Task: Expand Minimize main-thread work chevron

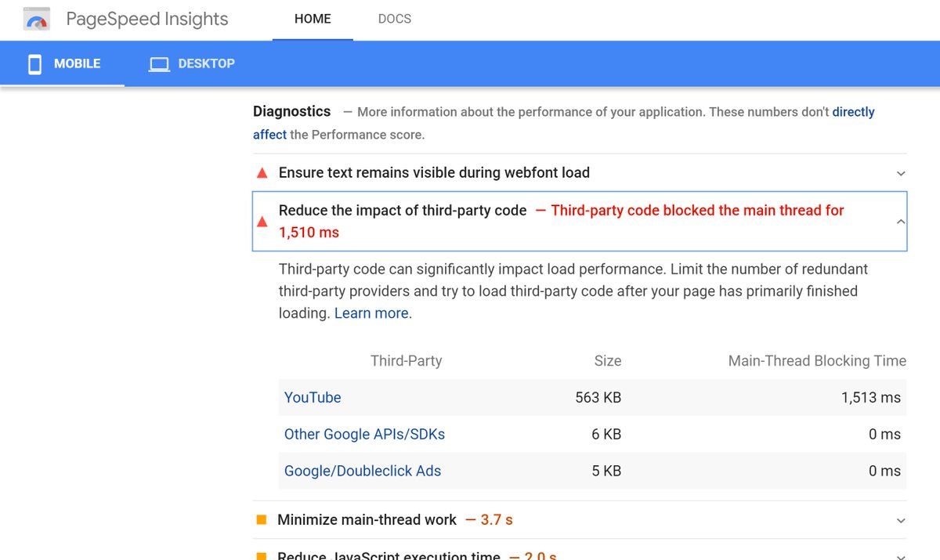Action: point(901,520)
